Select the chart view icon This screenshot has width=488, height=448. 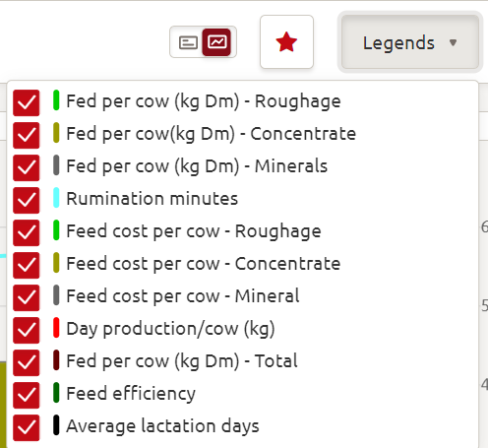[216, 42]
